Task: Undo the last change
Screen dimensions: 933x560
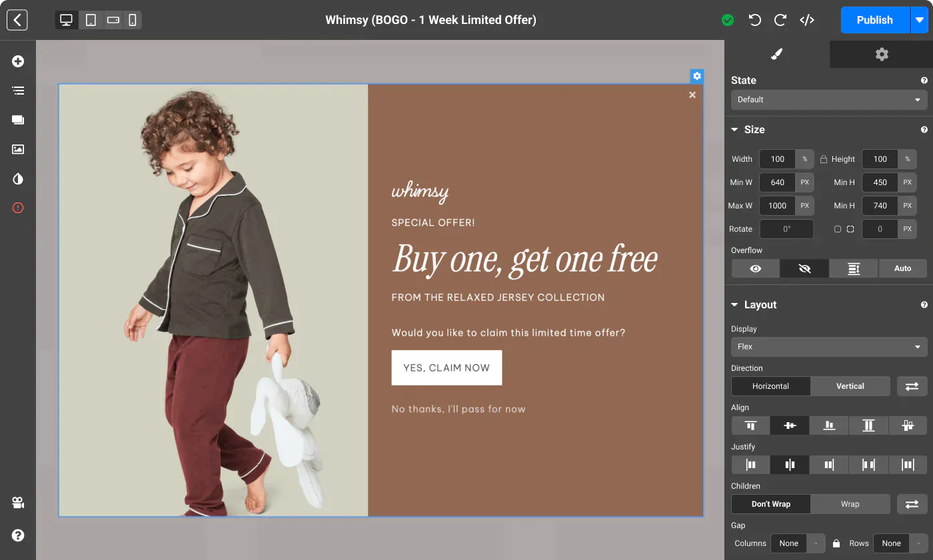Action: click(754, 20)
